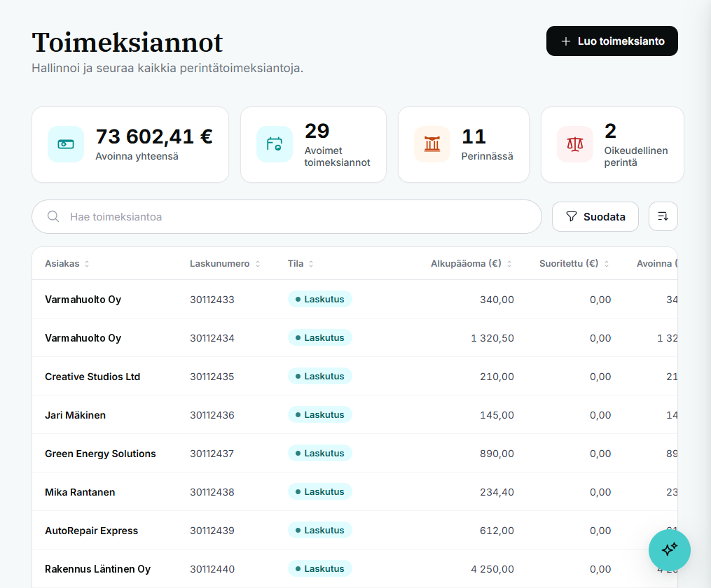Click Laskutus status badge for invoice 30112435

coord(319,377)
